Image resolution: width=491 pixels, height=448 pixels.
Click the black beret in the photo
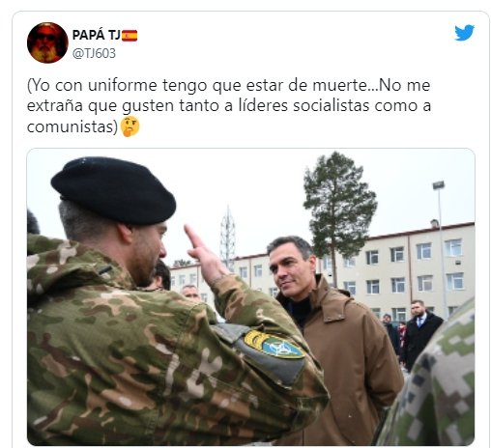click(x=113, y=190)
